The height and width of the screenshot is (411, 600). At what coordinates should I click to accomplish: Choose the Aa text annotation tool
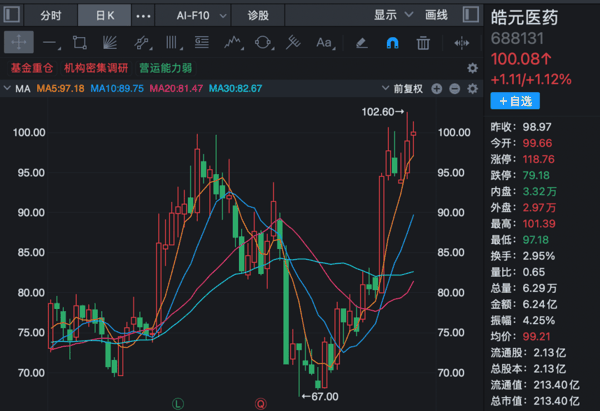coord(325,42)
